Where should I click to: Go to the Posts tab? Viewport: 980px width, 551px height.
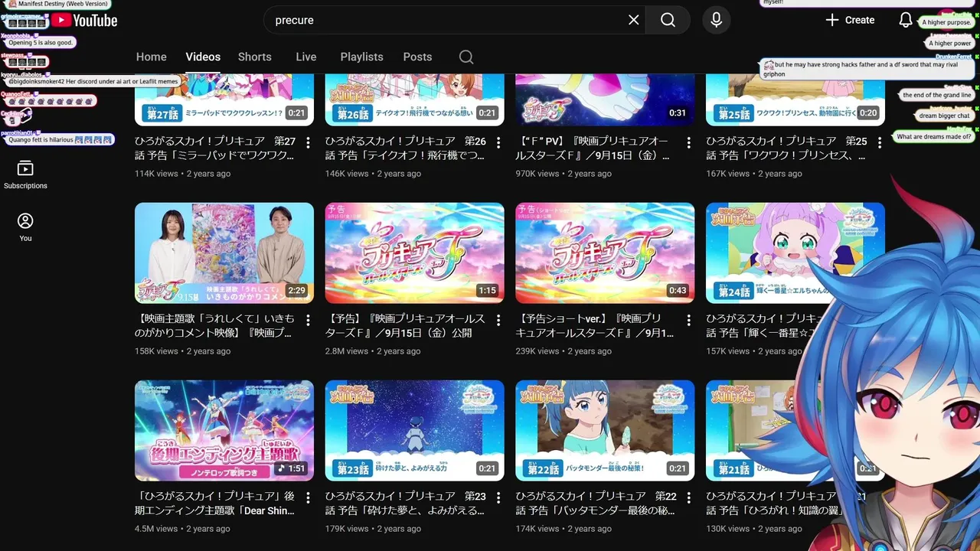pyautogui.click(x=417, y=57)
